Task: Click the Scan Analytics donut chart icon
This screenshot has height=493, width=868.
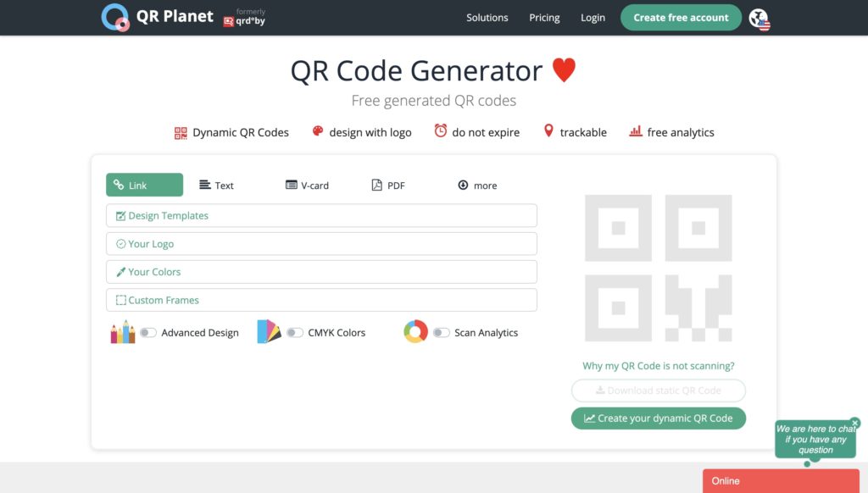Action: pyautogui.click(x=415, y=331)
